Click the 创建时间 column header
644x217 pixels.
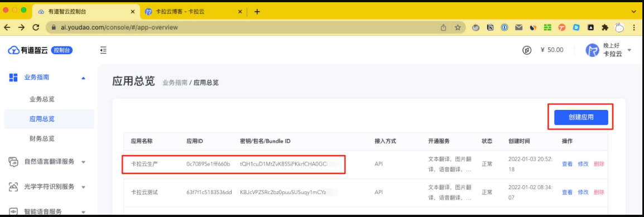(519, 141)
